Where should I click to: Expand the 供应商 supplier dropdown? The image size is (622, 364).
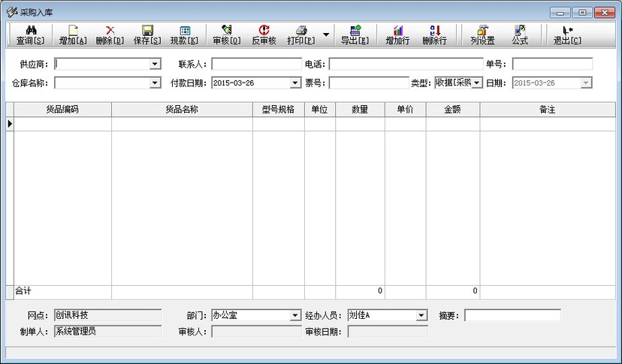(155, 64)
